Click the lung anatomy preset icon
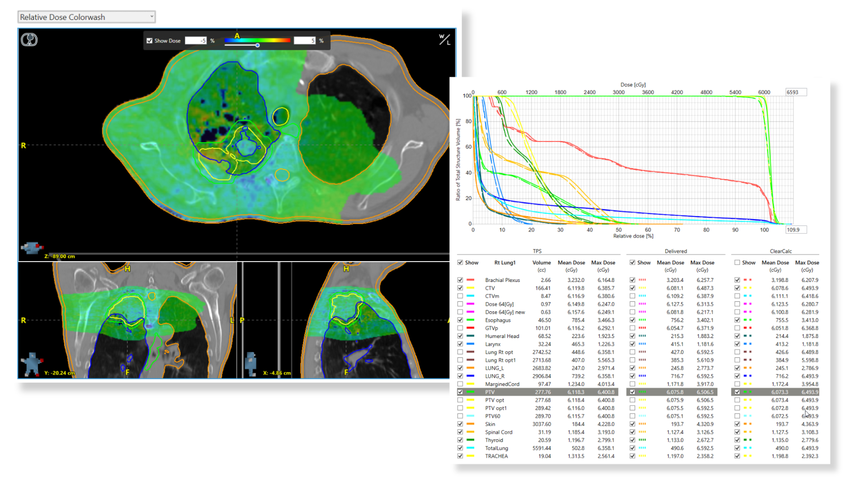 (29, 40)
